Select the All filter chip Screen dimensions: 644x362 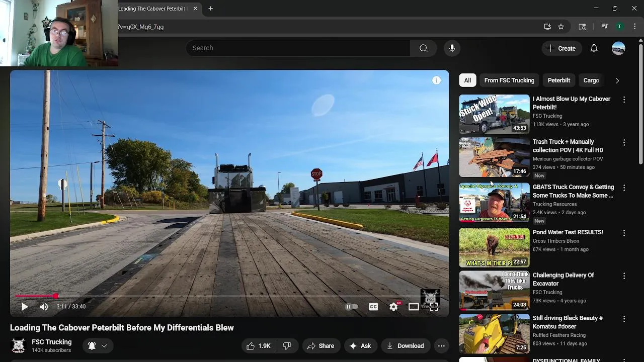[467, 80]
